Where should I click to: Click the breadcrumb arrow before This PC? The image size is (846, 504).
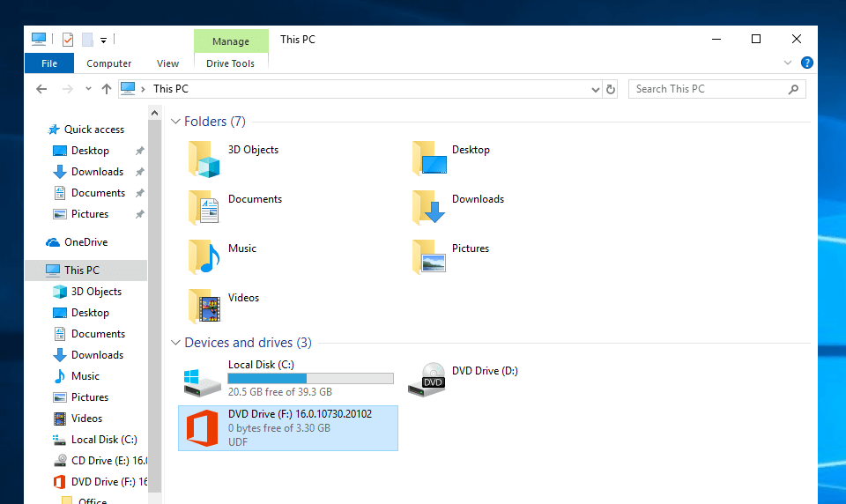(143, 89)
